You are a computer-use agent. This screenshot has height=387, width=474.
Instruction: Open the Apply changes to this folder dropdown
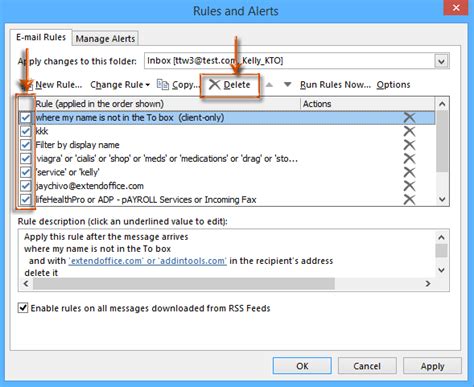pyautogui.click(x=441, y=61)
